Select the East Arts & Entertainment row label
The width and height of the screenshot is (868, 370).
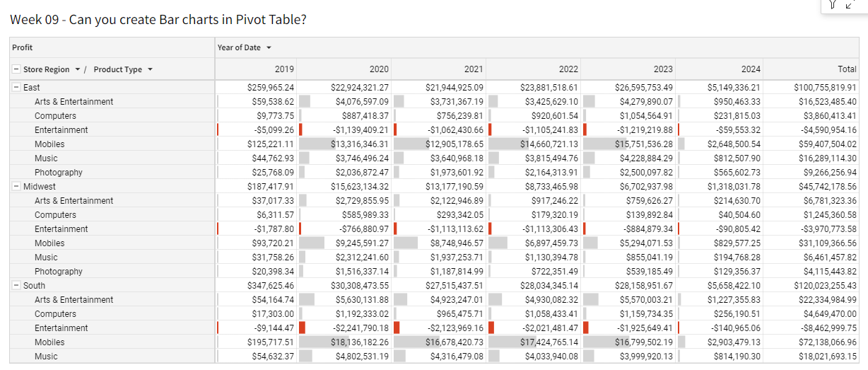74,101
